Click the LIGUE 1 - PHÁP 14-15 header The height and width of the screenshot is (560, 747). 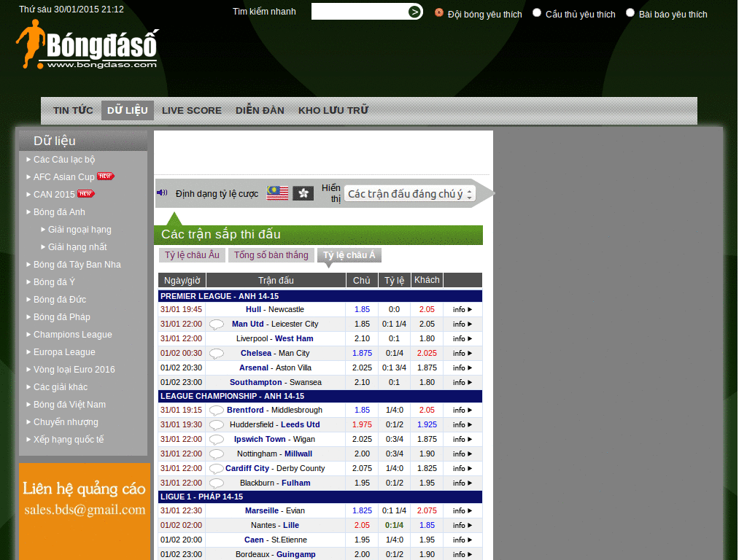tap(320, 497)
